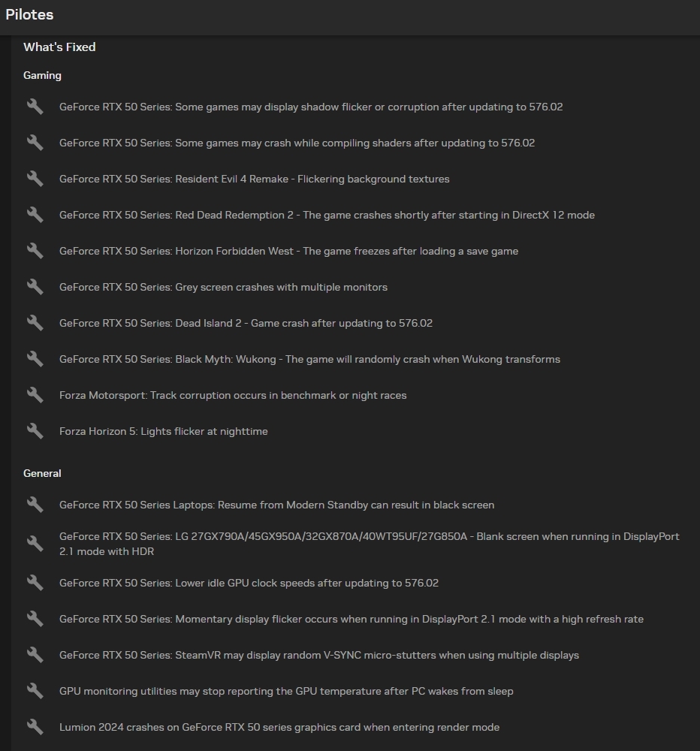Click the General section heading

(42, 474)
